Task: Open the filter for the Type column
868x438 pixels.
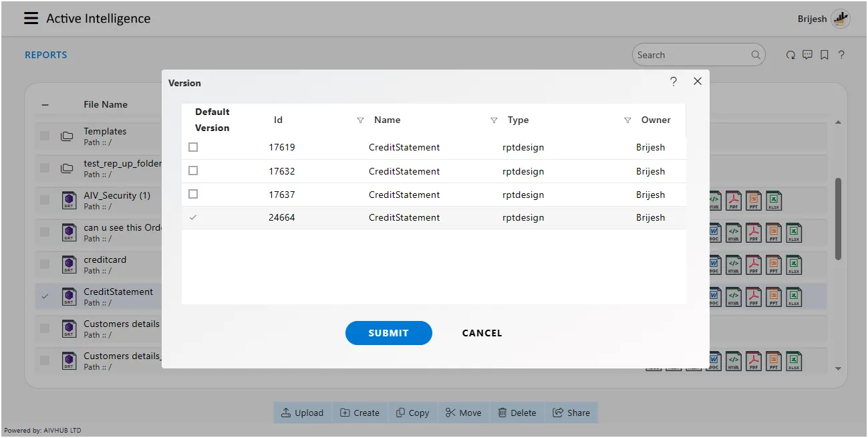Action: click(627, 120)
